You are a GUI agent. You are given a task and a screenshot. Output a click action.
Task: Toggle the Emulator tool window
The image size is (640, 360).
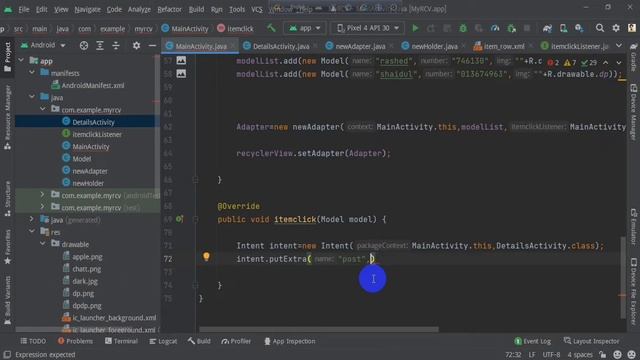[x=633, y=227]
